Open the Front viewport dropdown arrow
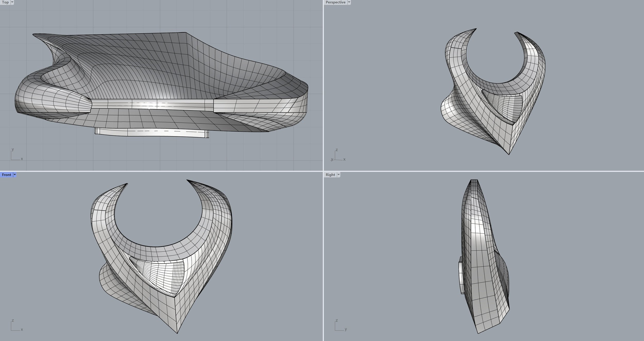 pos(15,175)
